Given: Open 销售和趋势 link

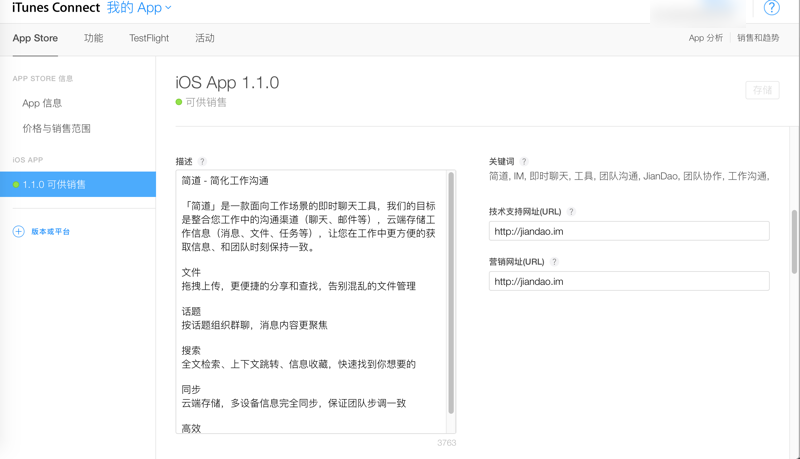Looking at the screenshot, I should pos(758,38).
